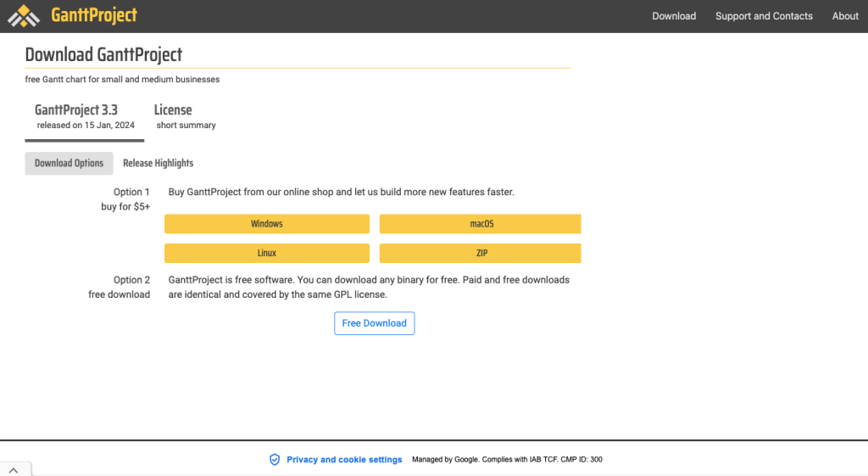Buy the Windows installer
868x476 pixels.
pyautogui.click(x=266, y=224)
